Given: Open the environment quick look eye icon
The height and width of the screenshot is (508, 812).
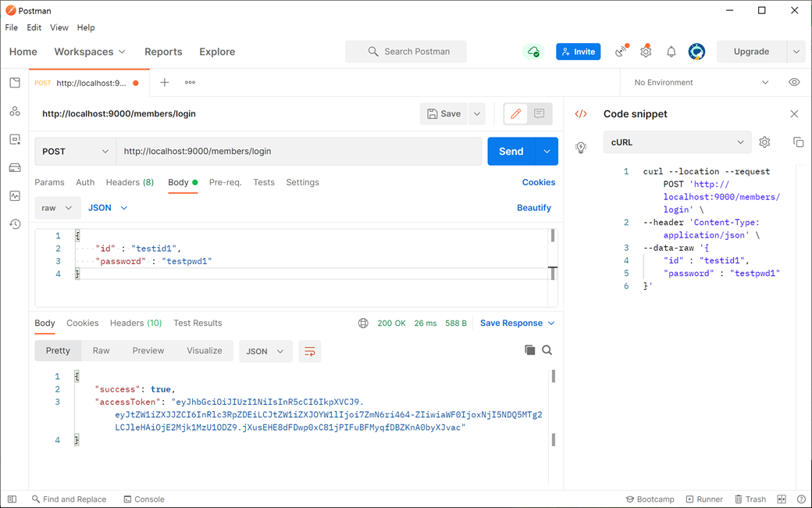Looking at the screenshot, I should pos(794,82).
